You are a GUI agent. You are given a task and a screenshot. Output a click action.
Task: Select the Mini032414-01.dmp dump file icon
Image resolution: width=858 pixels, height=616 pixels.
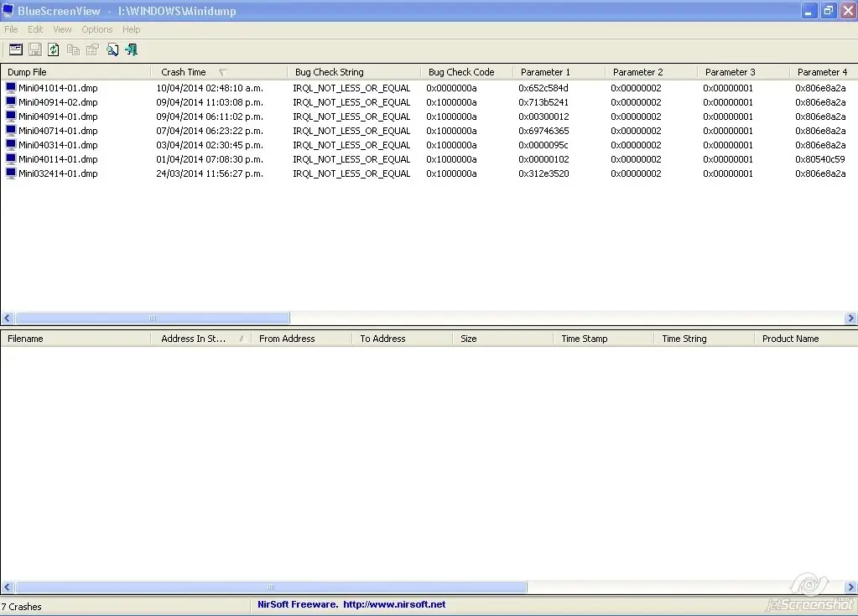pos(11,173)
